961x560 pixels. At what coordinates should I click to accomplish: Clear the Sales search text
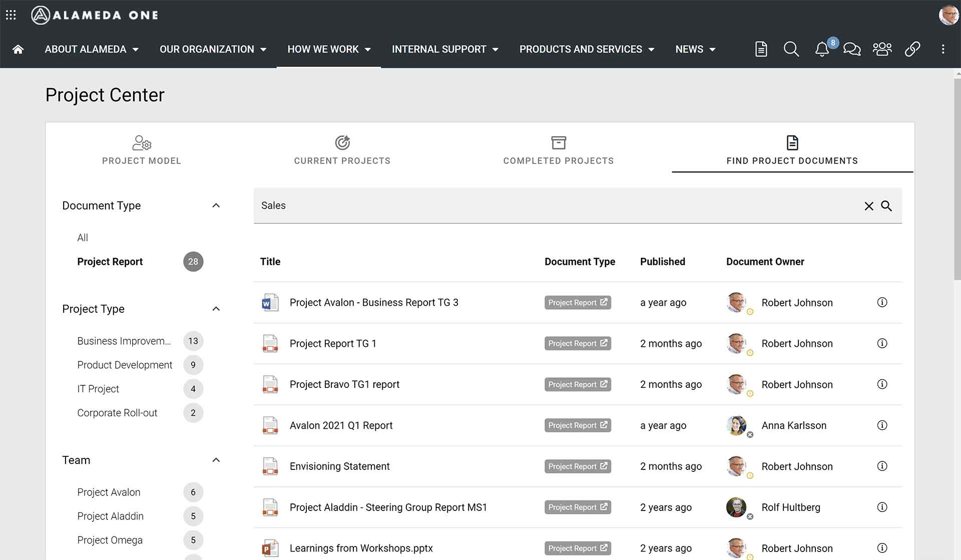(869, 206)
